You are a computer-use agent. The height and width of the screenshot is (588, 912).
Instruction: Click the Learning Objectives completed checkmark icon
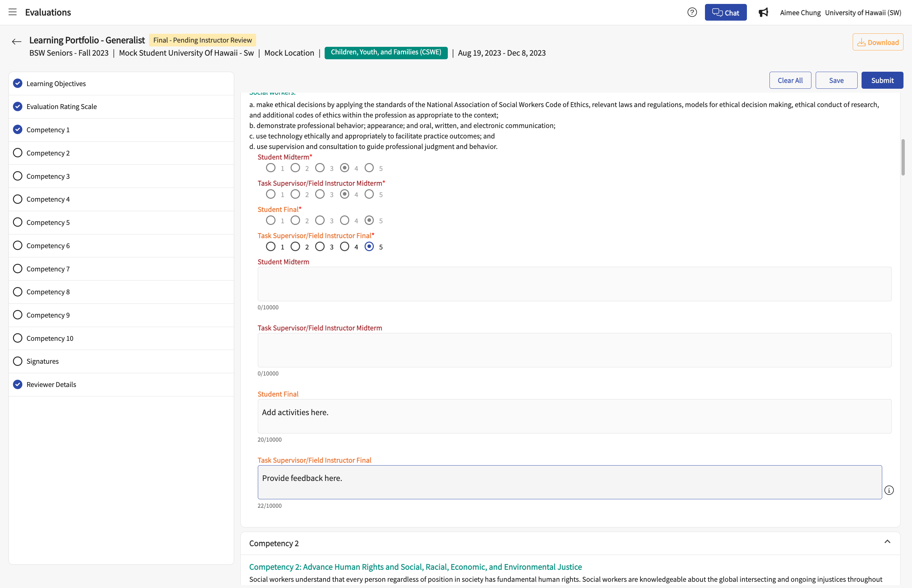pos(18,83)
